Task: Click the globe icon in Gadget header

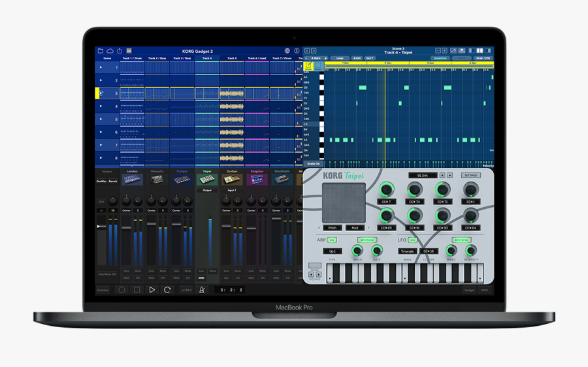Action: (287, 50)
